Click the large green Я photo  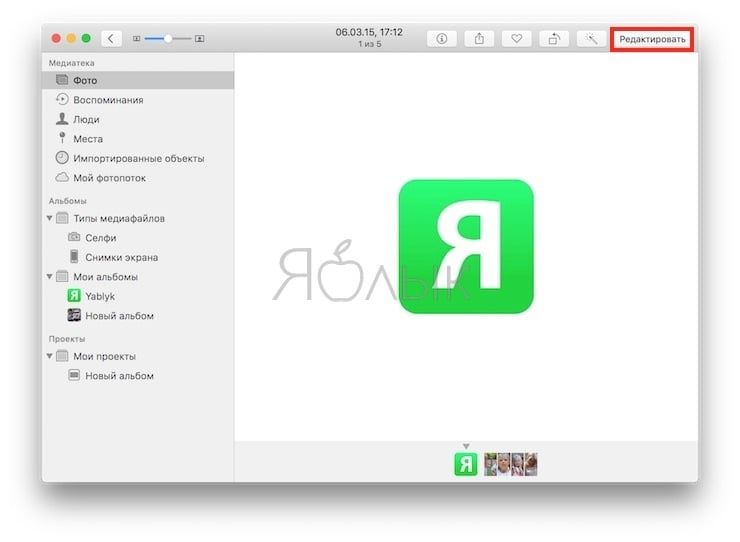click(466, 246)
